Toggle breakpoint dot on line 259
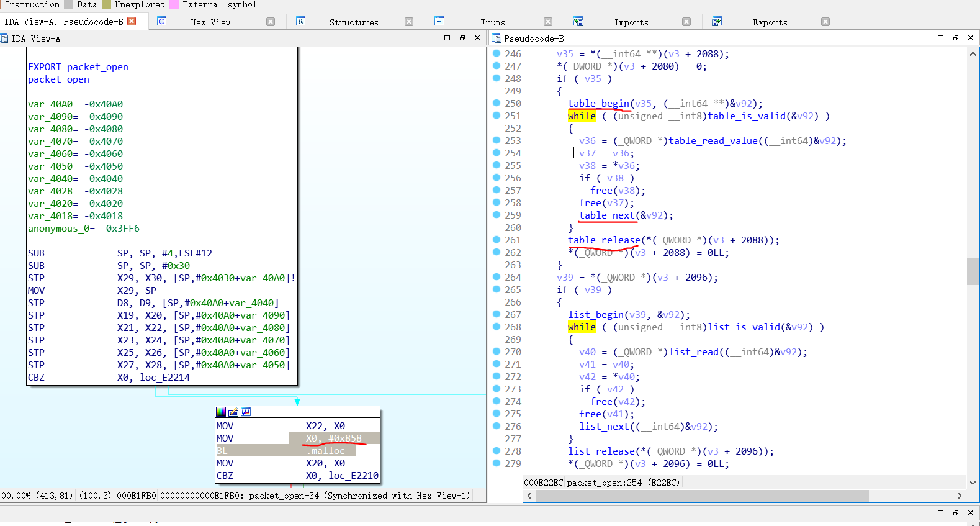This screenshot has height=526, width=980. pos(497,215)
